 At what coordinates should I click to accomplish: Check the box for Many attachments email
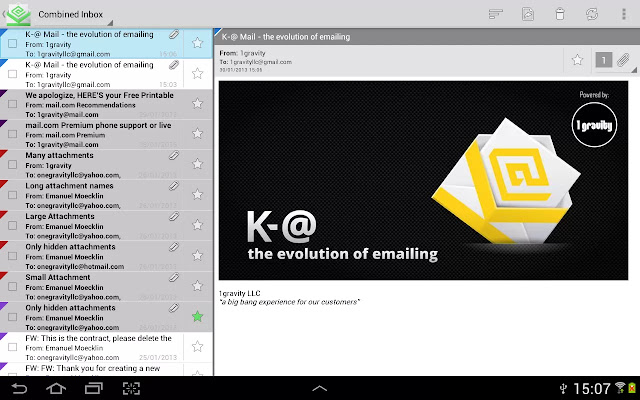pos(13,164)
